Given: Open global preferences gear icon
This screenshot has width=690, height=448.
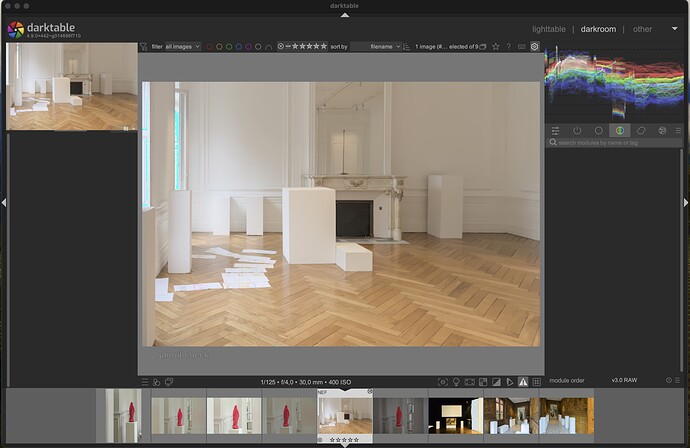Looking at the screenshot, I should tap(534, 46).
